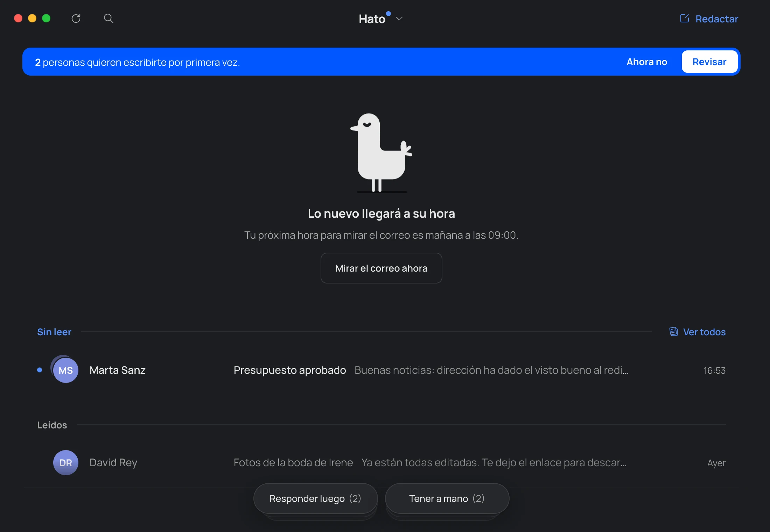The width and height of the screenshot is (770, 532).
Task: Toggle the unread dot for Marta Sanz
Action: [40, 370]
